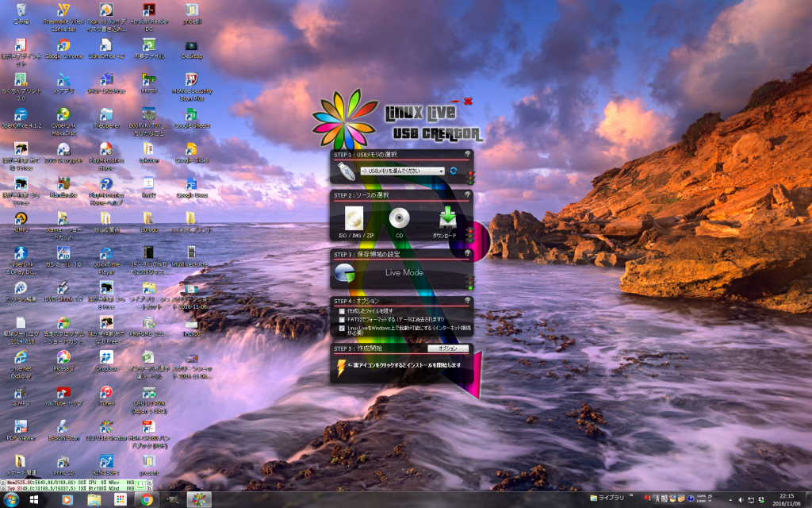Select the FFFTP desktop shortcut
The width and height of the screenshot is (812, 508).
[148, 81]
